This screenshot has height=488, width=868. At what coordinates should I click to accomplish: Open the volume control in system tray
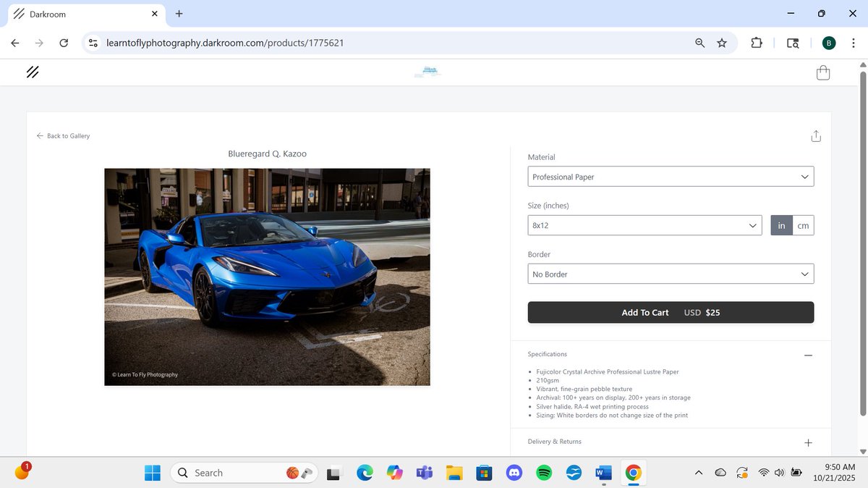point(779,473)
